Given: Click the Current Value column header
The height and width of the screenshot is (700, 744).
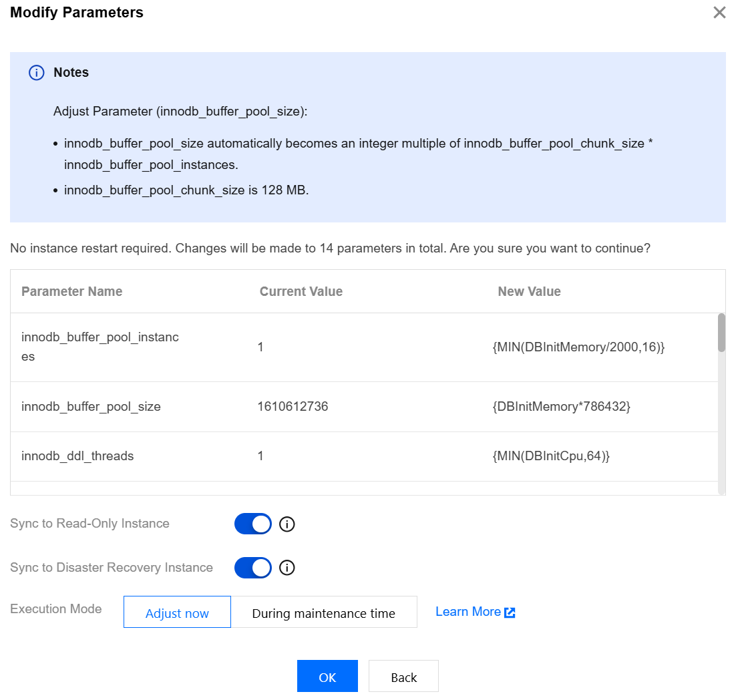Looking at the screenshot, I should click(301, 292).
